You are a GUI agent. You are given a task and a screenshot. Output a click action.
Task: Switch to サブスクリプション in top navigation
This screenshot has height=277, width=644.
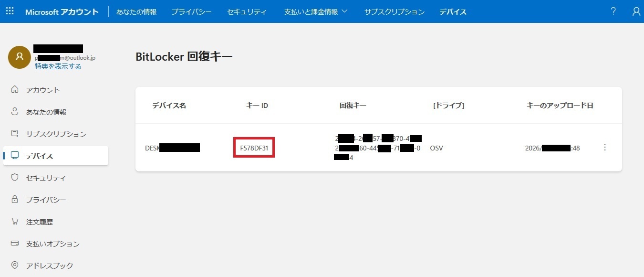coord(394,11)
